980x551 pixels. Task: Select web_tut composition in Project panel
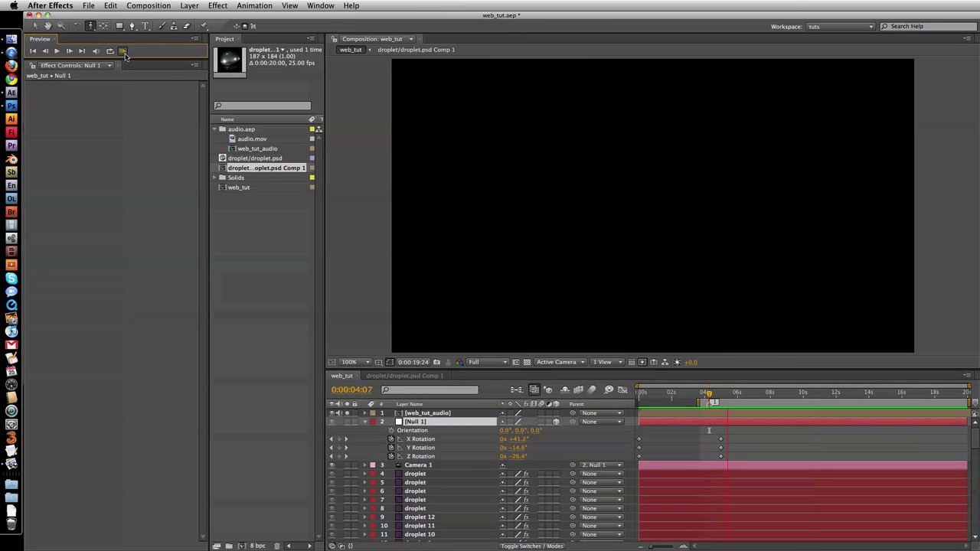[239, 187]
